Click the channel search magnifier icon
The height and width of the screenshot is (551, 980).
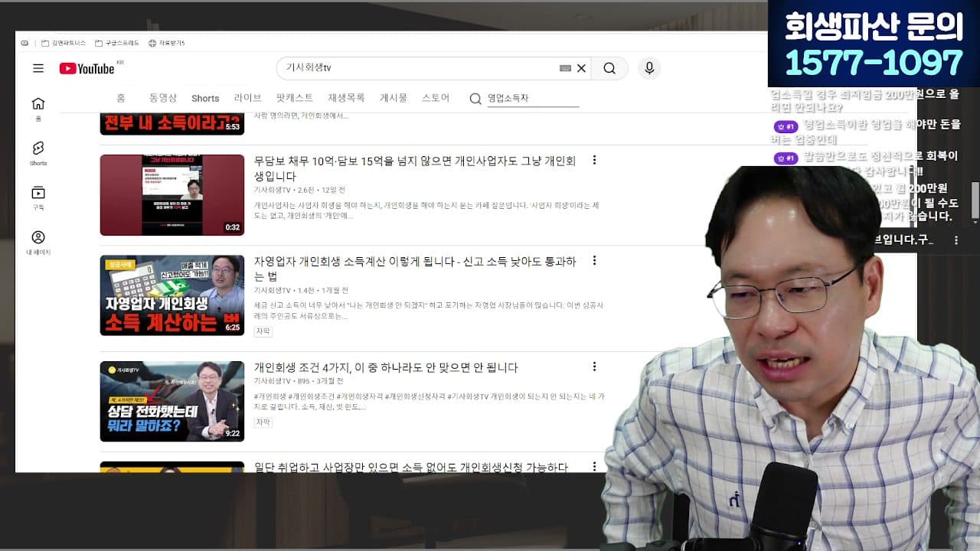(475, 99)
